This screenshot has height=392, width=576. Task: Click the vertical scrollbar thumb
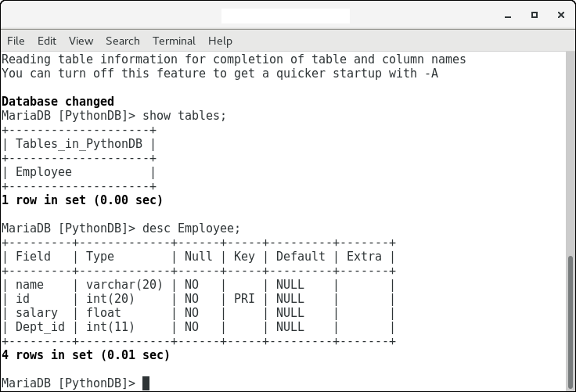tap(571, 320)
